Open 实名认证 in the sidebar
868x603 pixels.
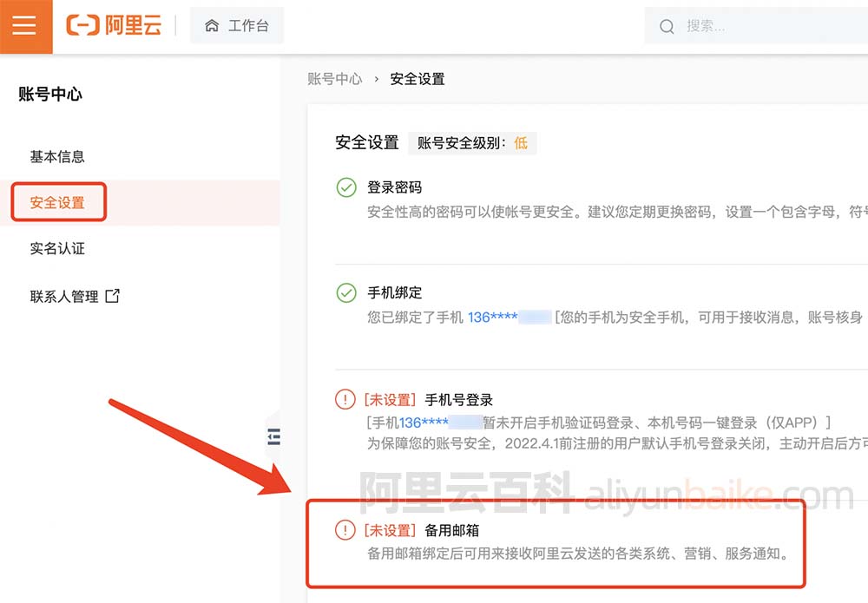pos(57,249)
